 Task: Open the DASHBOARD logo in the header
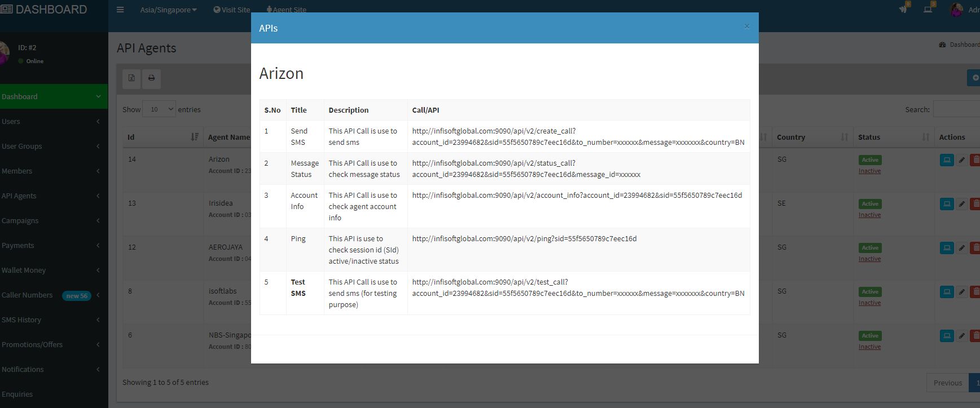click(45, 10)
